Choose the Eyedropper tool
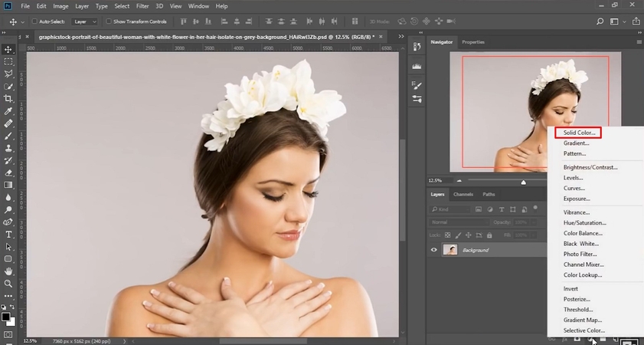644x345 pixels. point(8,110)
